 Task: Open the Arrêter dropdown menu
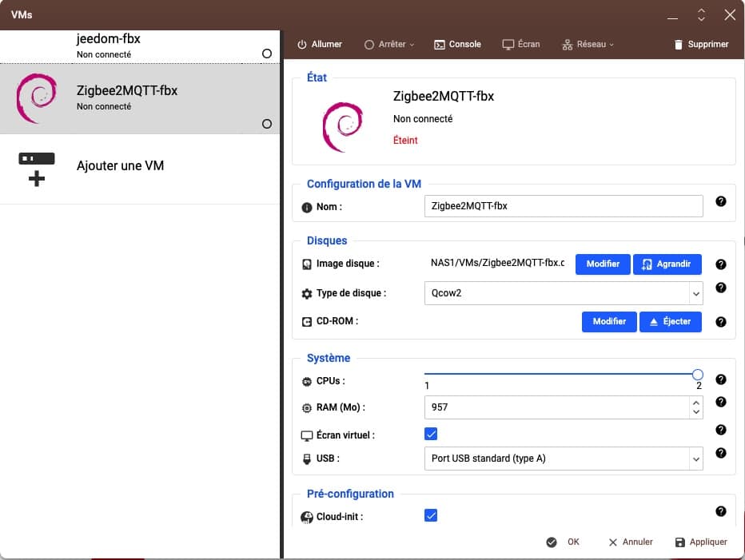389,44
